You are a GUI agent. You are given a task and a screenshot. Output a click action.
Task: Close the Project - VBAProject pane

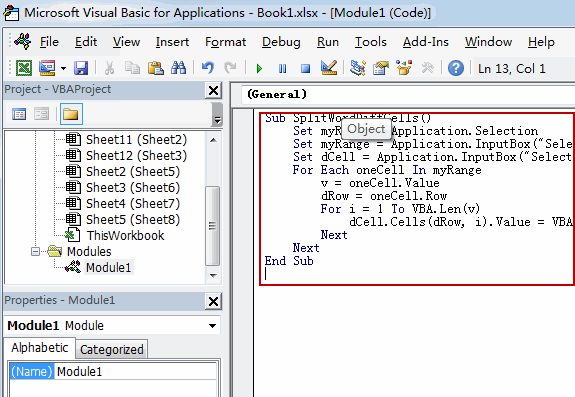213,91
